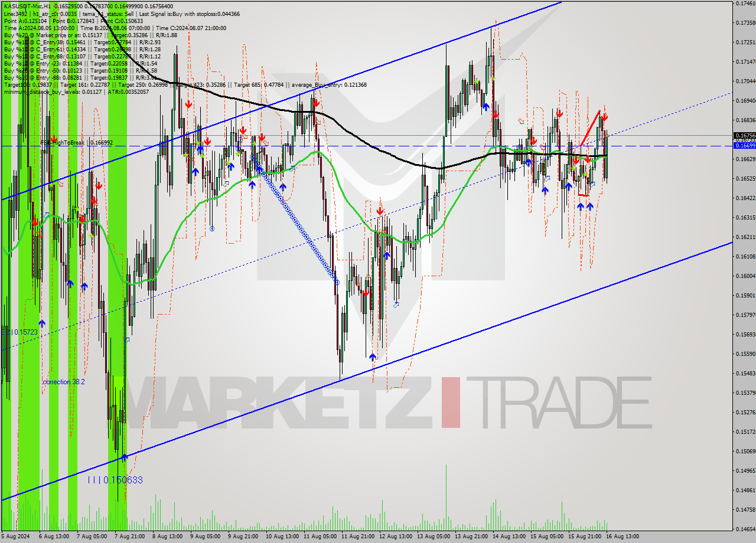Click the 0.16211 price axis label
The height and width of the screenshot is (543, 756).
tap(745, 237)
